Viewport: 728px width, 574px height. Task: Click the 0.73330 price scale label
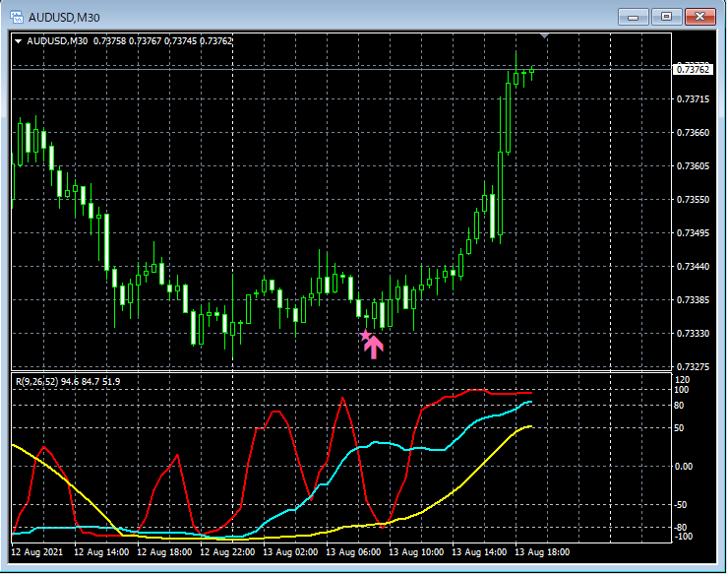(x=693, y=333)
